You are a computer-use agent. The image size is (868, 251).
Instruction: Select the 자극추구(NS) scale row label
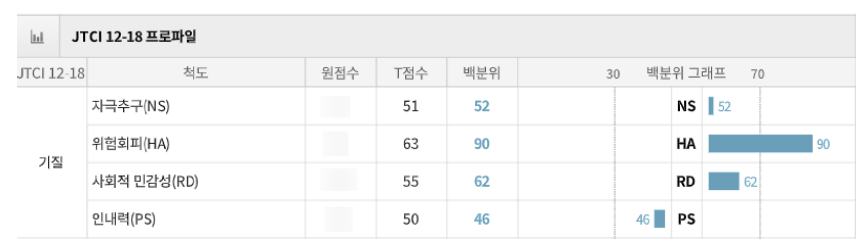point(131,106)
